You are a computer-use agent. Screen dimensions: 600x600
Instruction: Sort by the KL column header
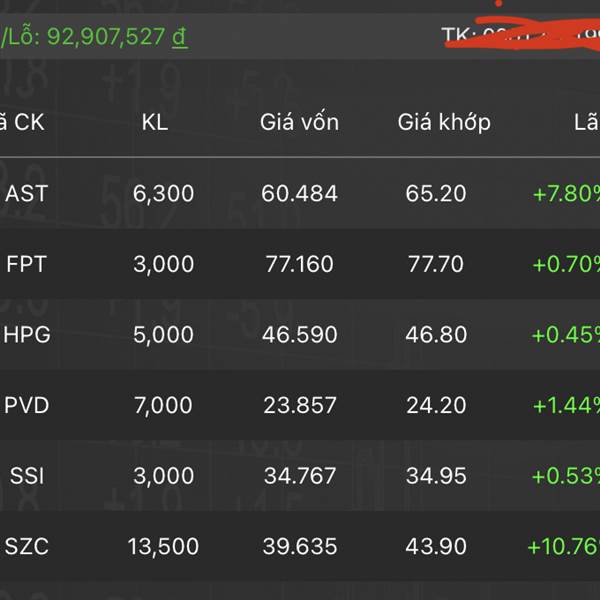pos(154,123)
